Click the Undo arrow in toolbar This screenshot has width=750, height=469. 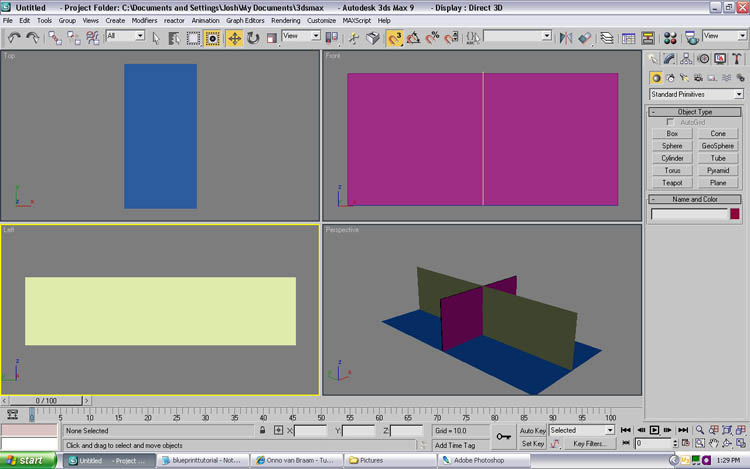[14, 38]
